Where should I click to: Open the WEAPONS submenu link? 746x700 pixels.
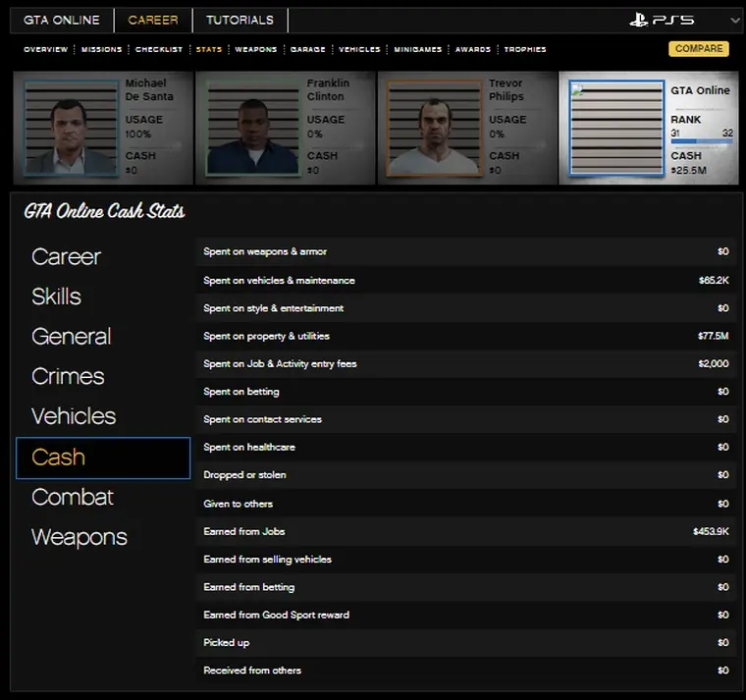point(255,49)
